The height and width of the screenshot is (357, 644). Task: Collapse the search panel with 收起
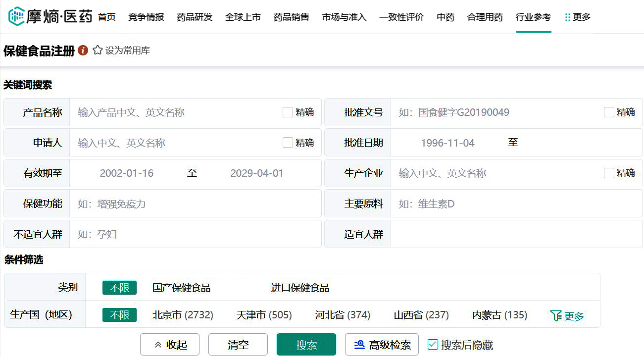[170, 345]
